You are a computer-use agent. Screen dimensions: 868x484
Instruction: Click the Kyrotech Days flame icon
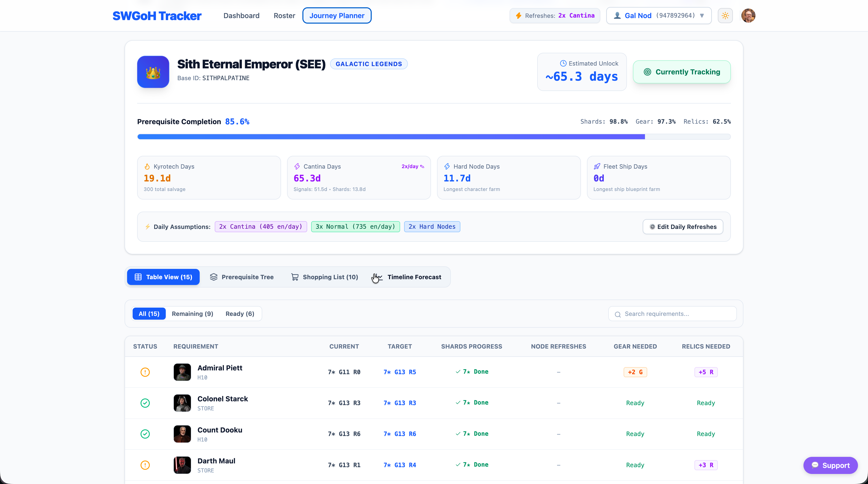(147, 167)
